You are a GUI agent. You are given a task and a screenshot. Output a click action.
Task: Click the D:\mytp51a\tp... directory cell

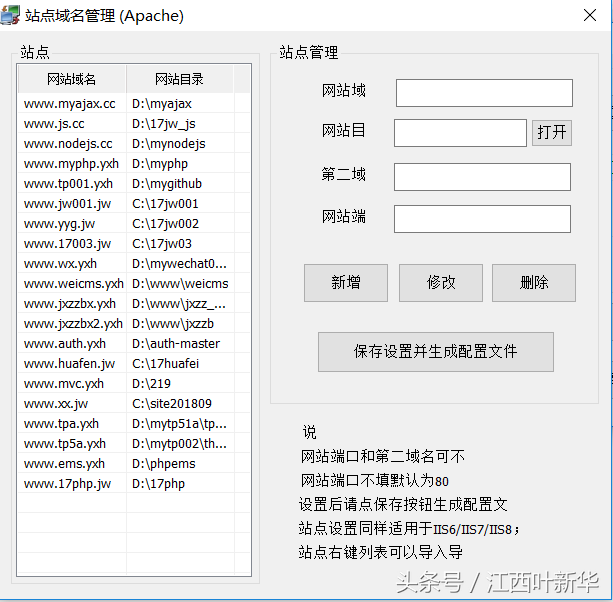tap(179, 423)
